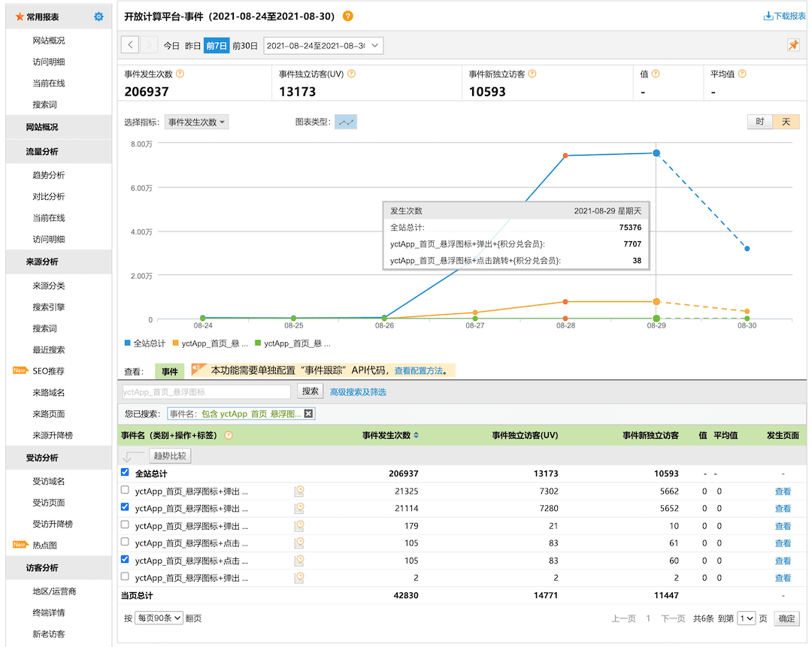The image size is (812, 647).
Task: Click the line chart type icon
Action: pos(346,122)
